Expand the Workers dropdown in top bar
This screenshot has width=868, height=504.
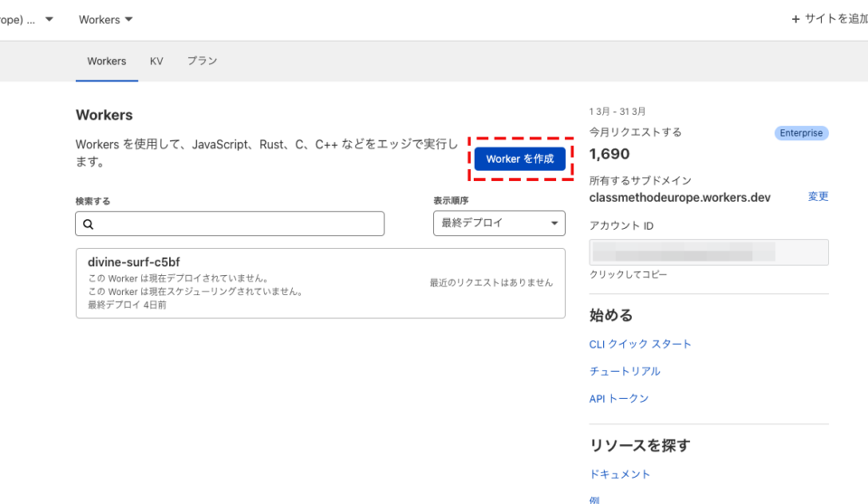click(x=106, y=19)
